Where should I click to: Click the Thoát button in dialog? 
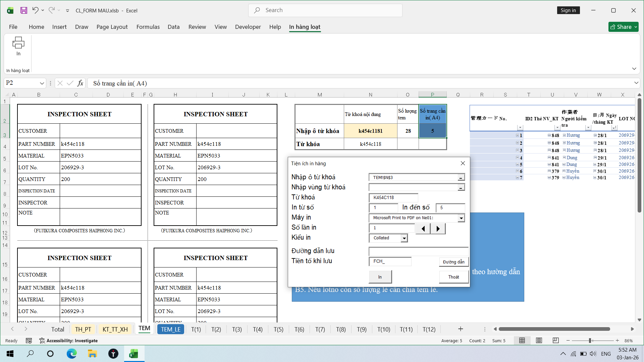coord(453,277)
